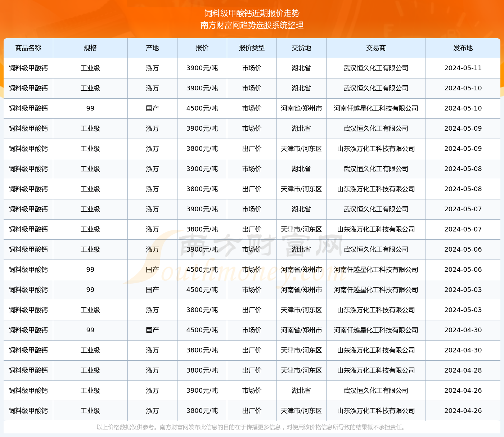Click the 规格 column header
This screenshot has height=437, width=504.
pyautogui.click(x=90, y=48)
